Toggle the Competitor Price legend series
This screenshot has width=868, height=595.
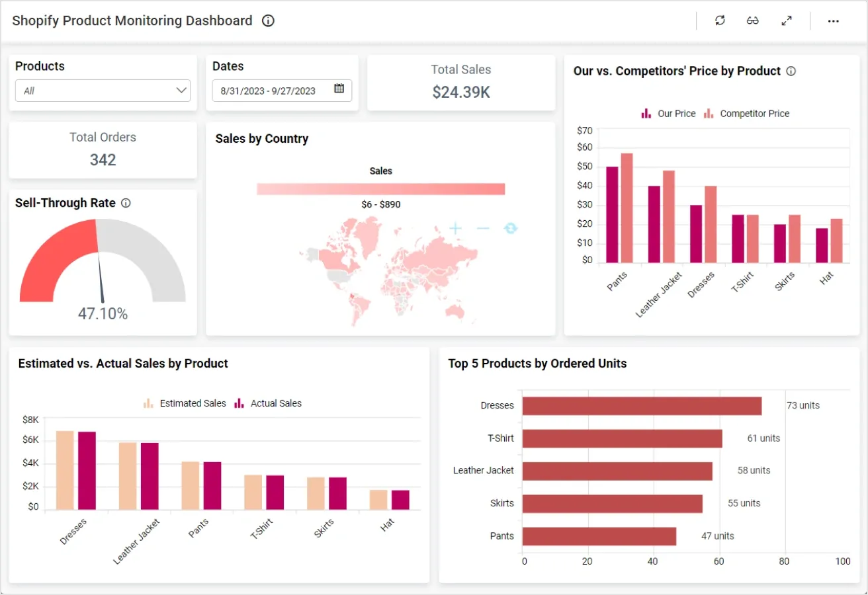[747, 113]
